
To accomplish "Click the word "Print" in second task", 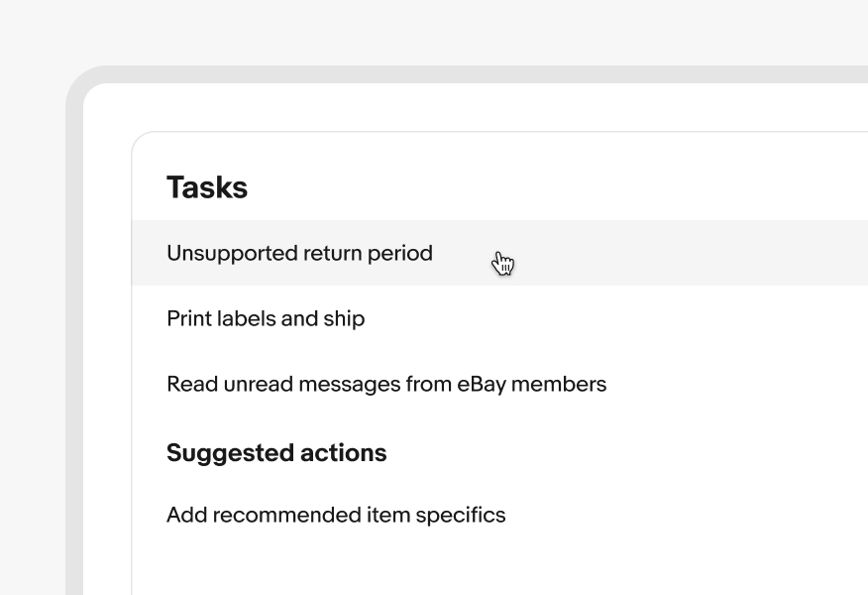I will pyautogui.click(x=186, y=318).
